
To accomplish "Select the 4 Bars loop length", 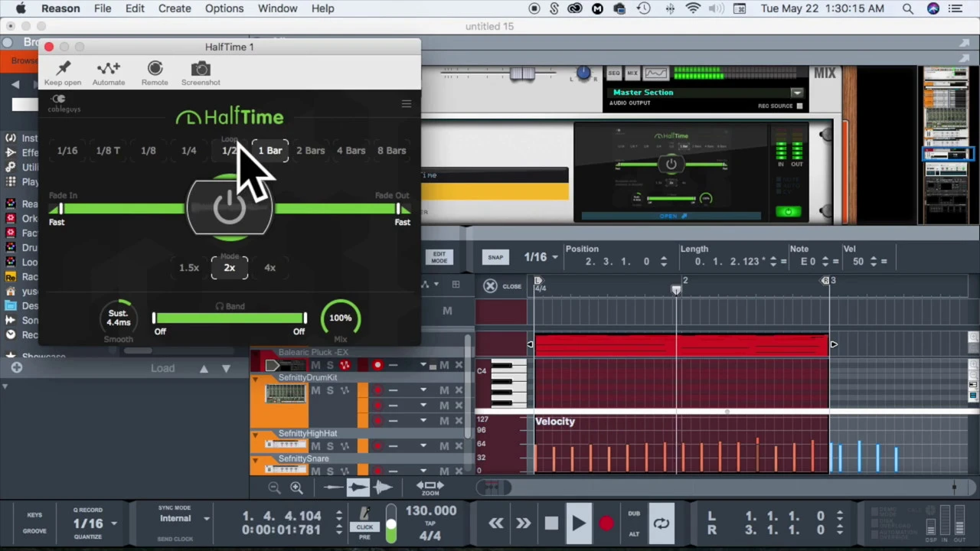I will 351,151.
